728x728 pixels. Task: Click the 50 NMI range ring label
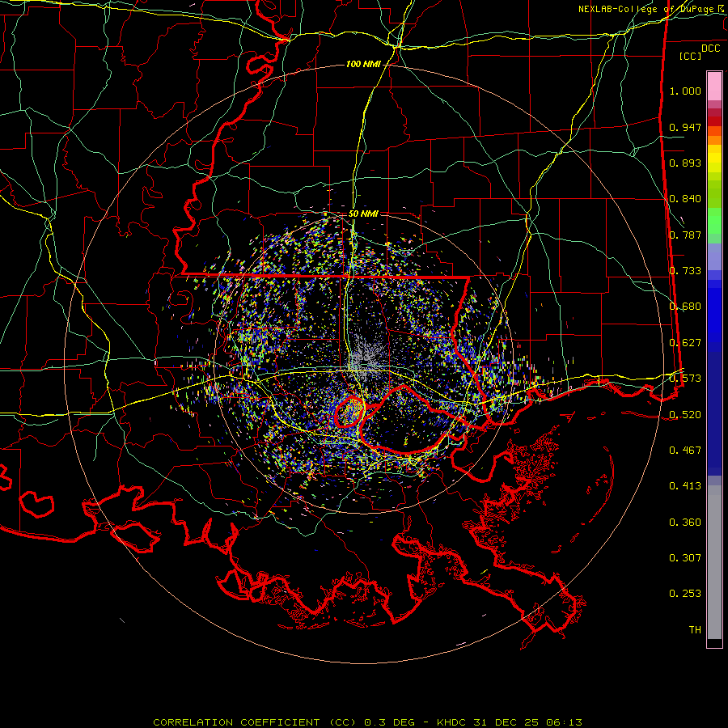point(363,214)
